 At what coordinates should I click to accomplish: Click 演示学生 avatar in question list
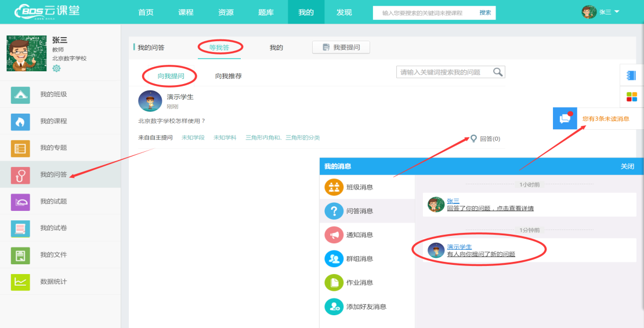coord(150,101)
